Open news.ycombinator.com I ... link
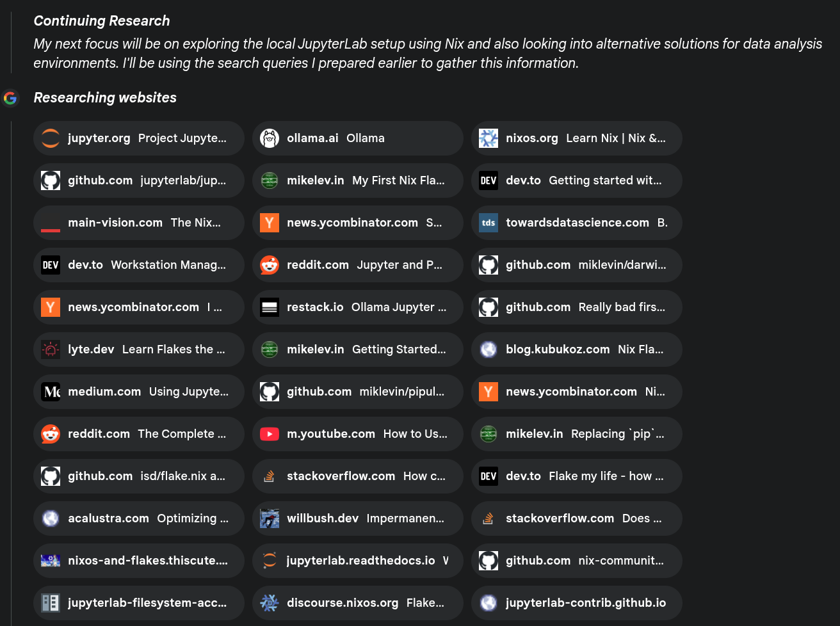840x626 pixels. (x=139, y=307)
